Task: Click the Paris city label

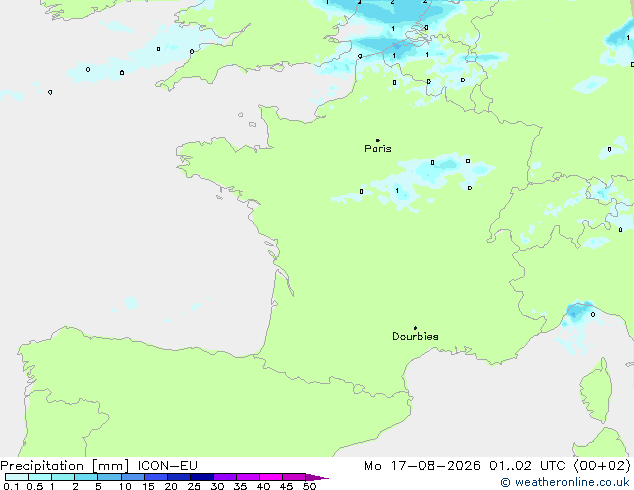Action: 378,149
